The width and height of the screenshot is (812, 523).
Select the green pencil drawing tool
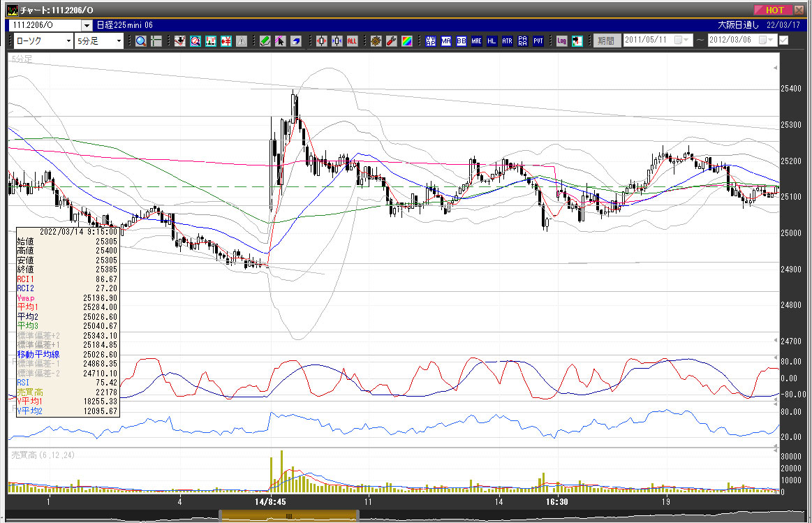point(265,41)
